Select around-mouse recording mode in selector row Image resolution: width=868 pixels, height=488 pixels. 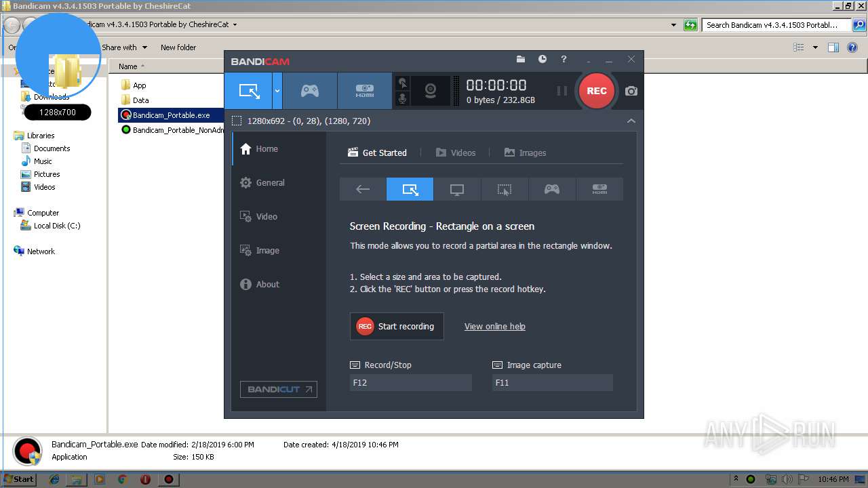point(505,189)
